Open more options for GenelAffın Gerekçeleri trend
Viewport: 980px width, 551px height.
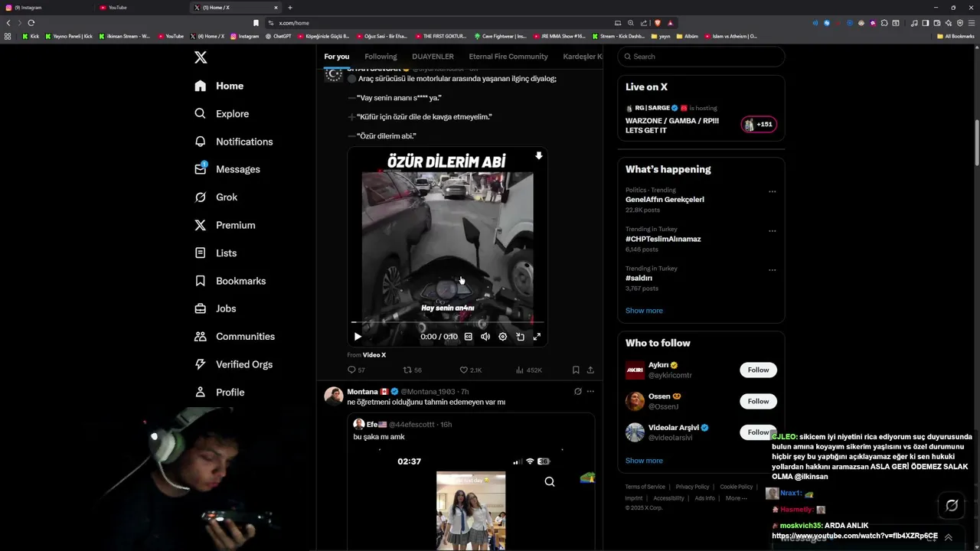[772, 191]
